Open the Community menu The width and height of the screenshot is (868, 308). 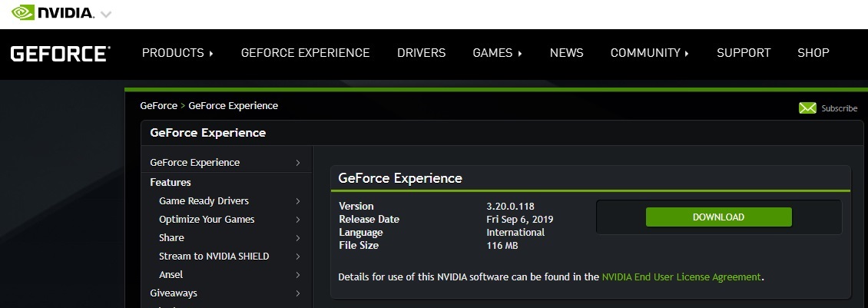tap(649, 53)
